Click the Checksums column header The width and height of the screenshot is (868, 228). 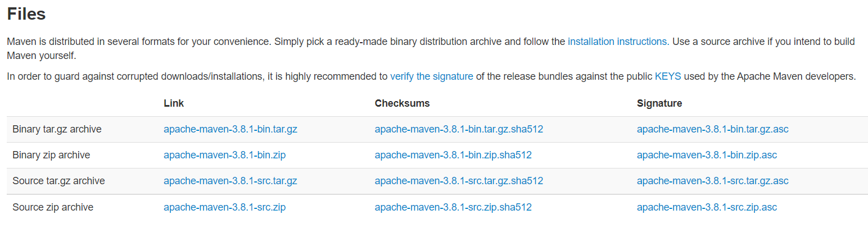click(x=402, y=103)
